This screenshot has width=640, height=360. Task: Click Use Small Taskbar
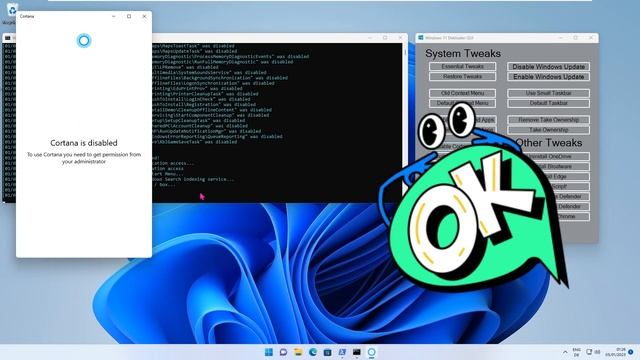[549, 93]
